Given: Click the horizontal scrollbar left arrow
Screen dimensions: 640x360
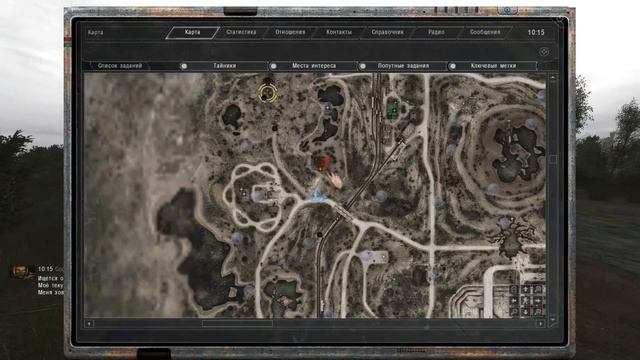Looking at the screenshot, I should (89, 324).
